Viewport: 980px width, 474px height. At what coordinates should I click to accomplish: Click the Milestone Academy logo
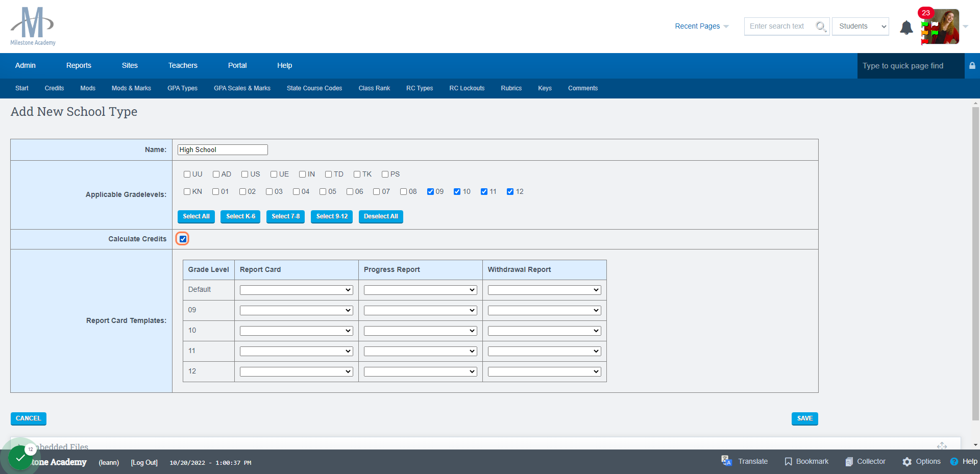point(33,26)
